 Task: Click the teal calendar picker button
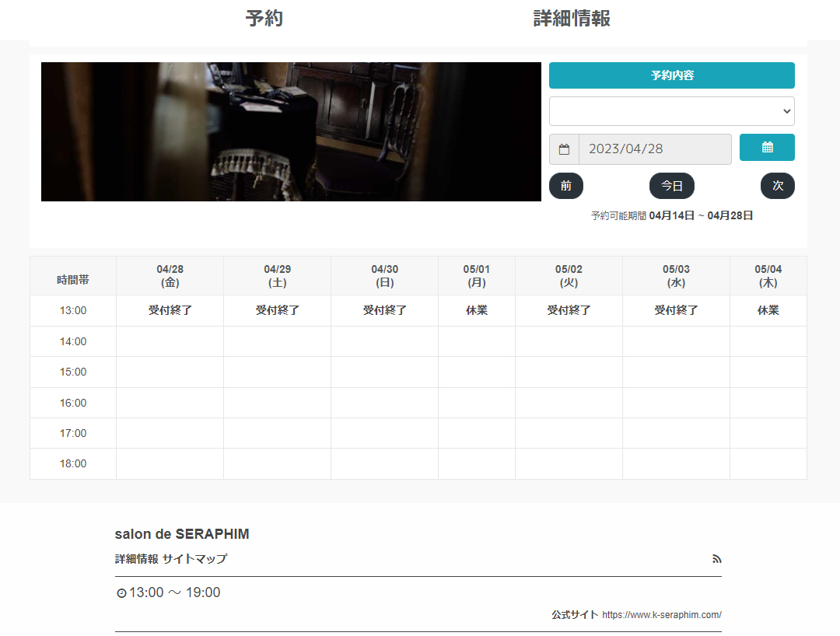coord(767,148)
